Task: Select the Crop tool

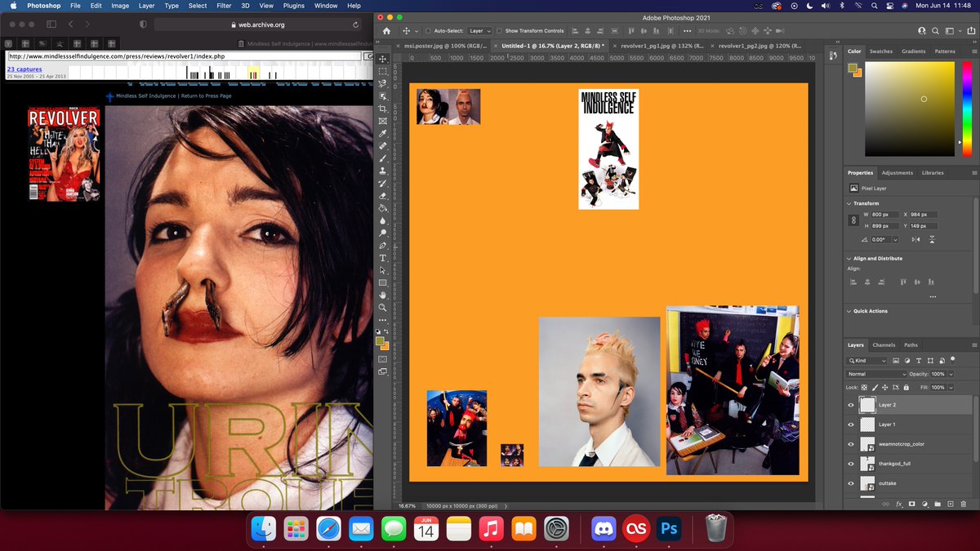Action: (383, 109)
